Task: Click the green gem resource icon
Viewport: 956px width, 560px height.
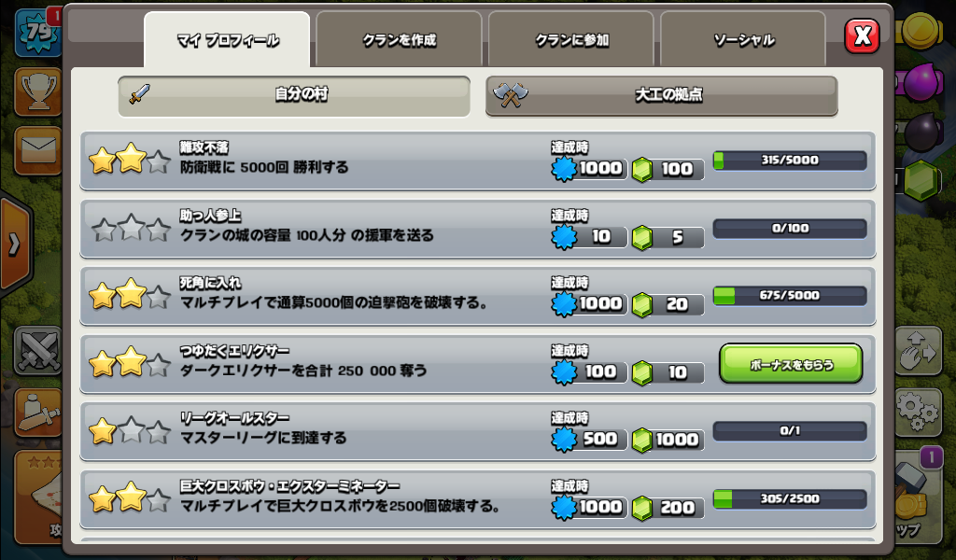Action: (921, 181)
